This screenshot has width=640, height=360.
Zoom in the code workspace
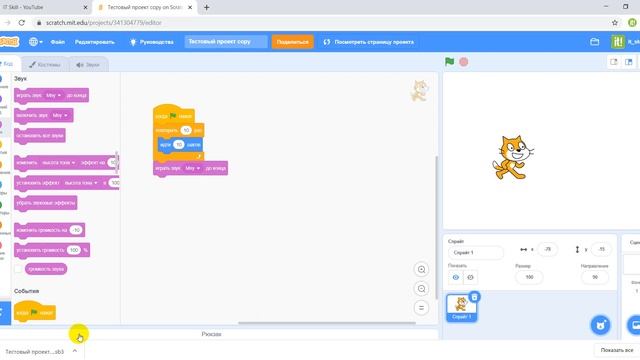point(421,269)
